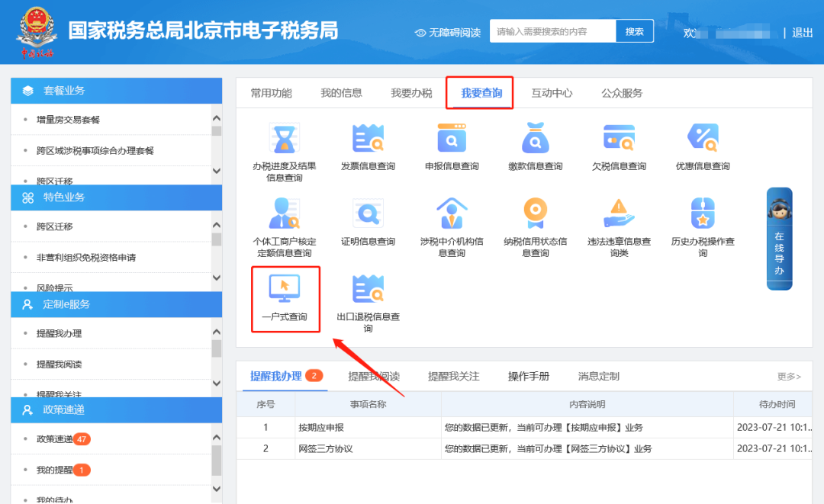This screenshot has height=504, width=824.
Task: Open 办税进度及结果信息查询 hourglass icon
Action: tap(285, 139)
